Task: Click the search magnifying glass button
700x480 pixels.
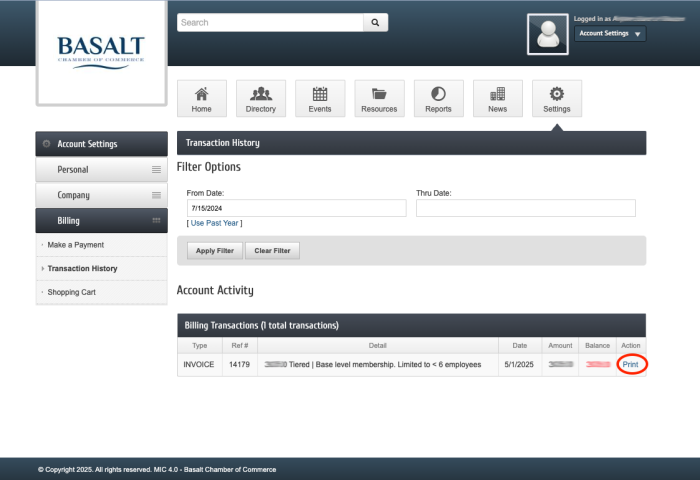Action: pyautogui.click(x=376, y=22)
